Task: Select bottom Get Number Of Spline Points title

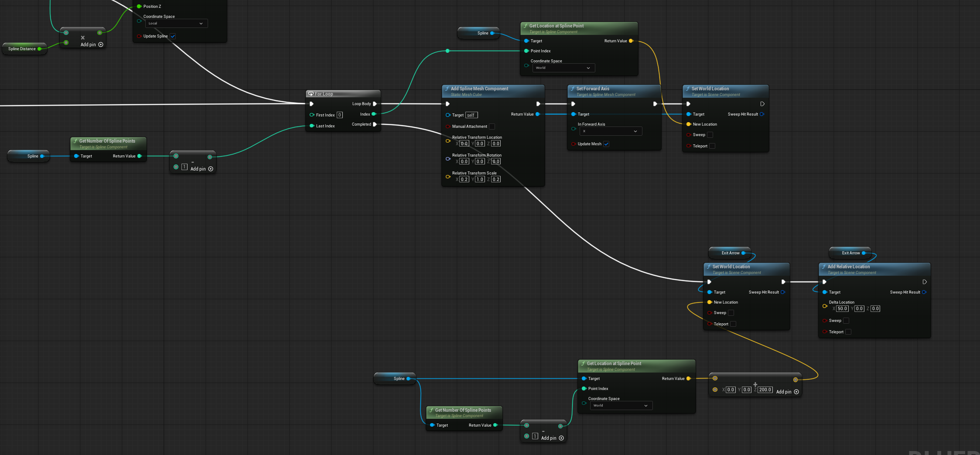Action: (463, 410)
